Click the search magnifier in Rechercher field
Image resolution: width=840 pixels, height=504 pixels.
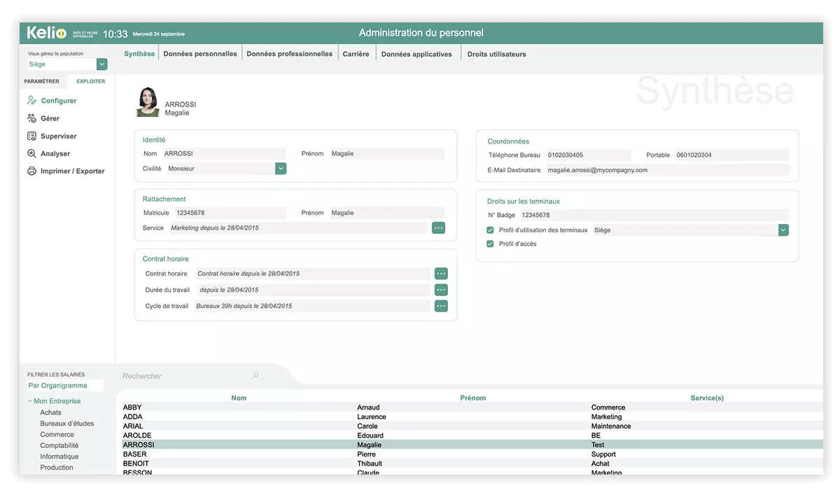tap(254, 375)
